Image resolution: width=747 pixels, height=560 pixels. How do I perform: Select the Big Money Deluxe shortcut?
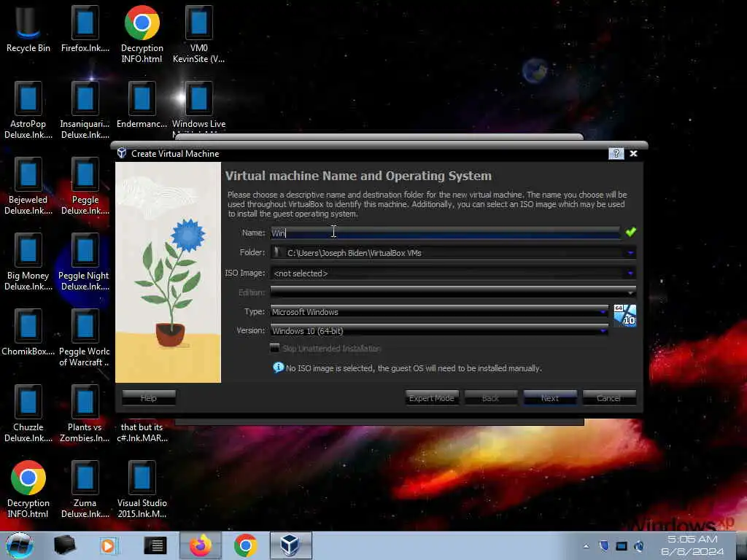(28, 262)
